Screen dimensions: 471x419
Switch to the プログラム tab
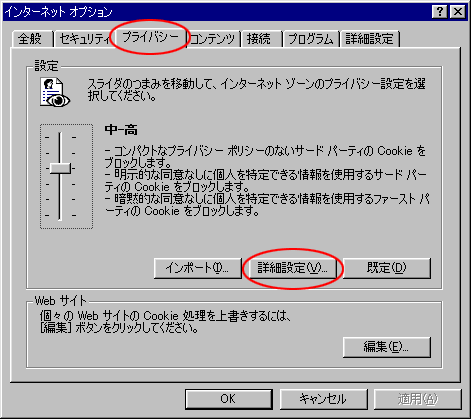point(311,39)
